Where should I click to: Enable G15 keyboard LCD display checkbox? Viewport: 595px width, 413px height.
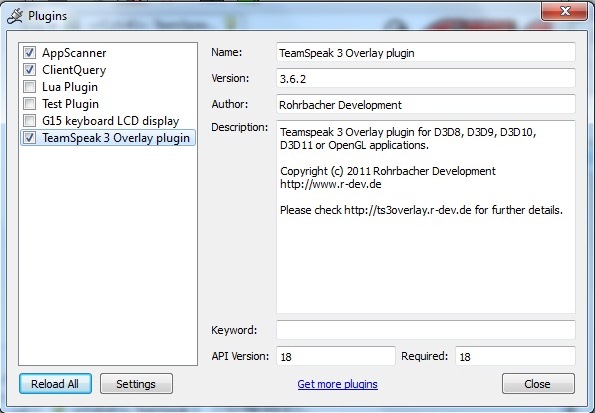click(x=30, y=121)
